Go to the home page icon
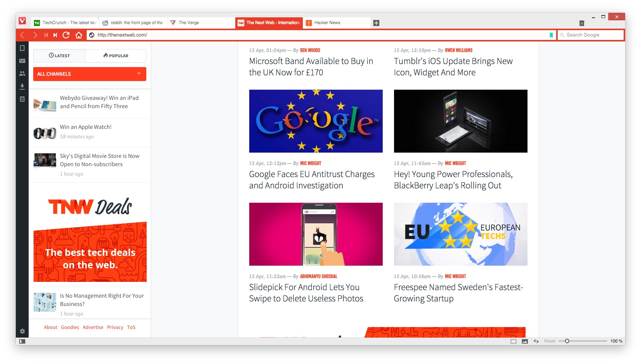Viewport: 641px width, 364px height. pyautogui.click(x=78, y=35)
